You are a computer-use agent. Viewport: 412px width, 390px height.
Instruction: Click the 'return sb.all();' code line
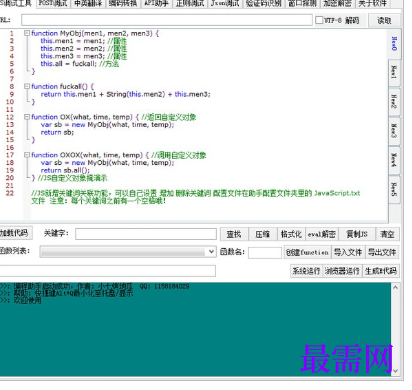(x=65, y=170)
